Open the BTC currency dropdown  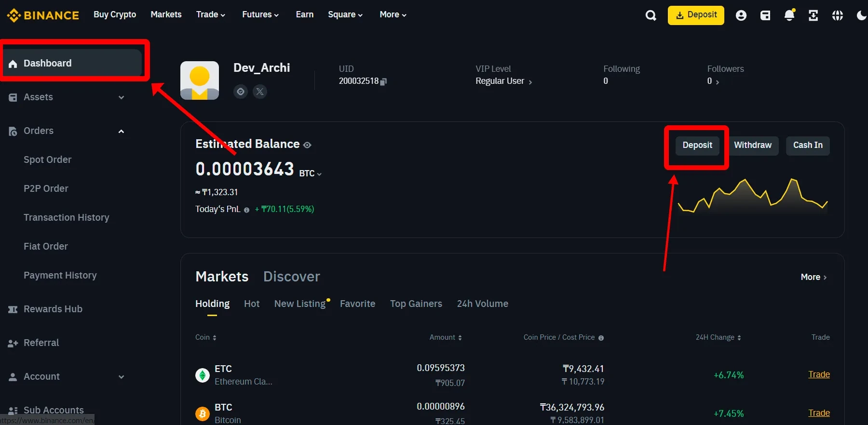click(310, 173)
